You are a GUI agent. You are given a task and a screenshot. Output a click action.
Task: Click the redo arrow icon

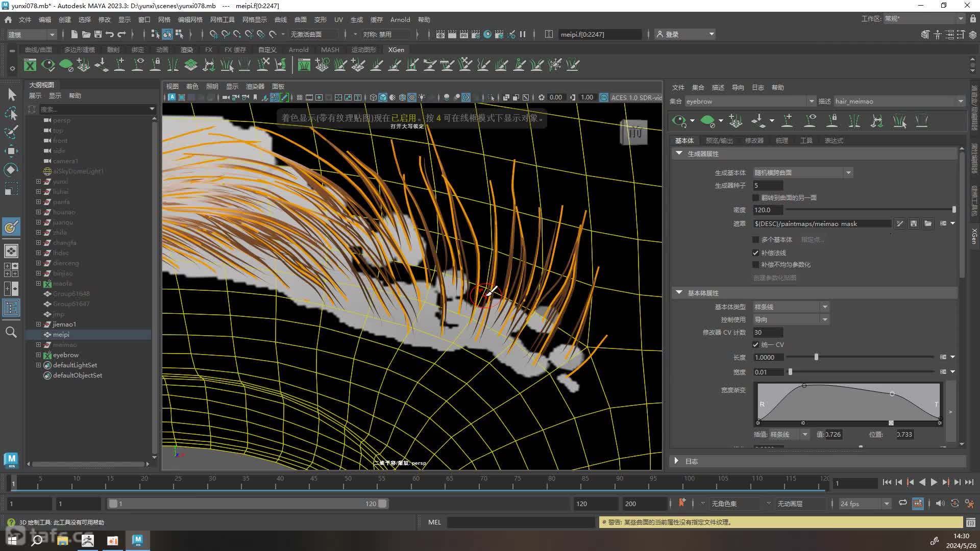click(121, 34)
